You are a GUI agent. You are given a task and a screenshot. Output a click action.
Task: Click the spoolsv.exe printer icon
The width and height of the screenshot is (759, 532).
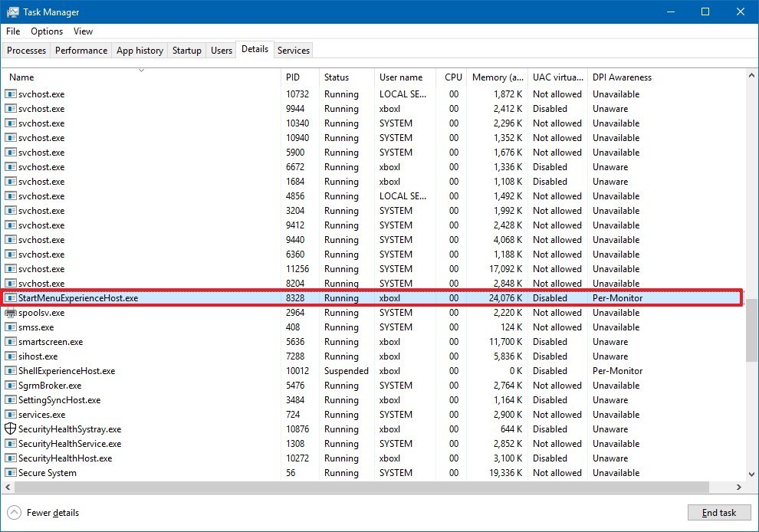[x=10, y=313]
